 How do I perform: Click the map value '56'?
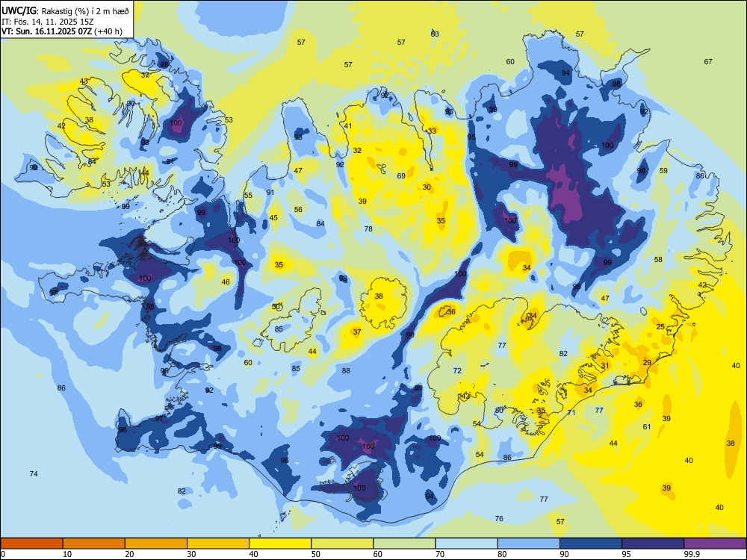[298, 210]
